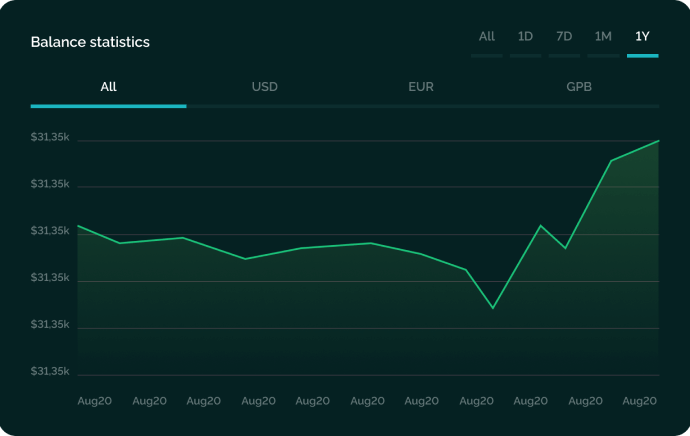Viewport: 690px width, 436px height.
Task: Click the starting point of the green line
Action: (78, 226)
